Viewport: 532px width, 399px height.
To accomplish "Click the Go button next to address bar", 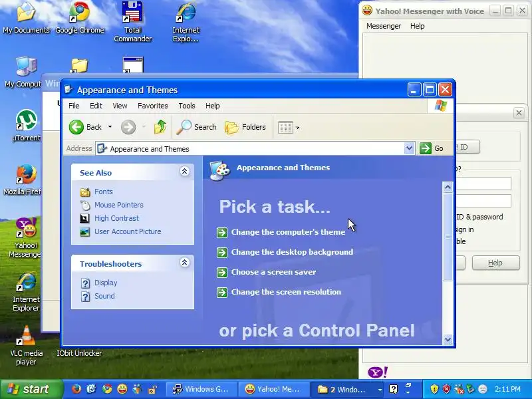I will [x=432, y=148].
